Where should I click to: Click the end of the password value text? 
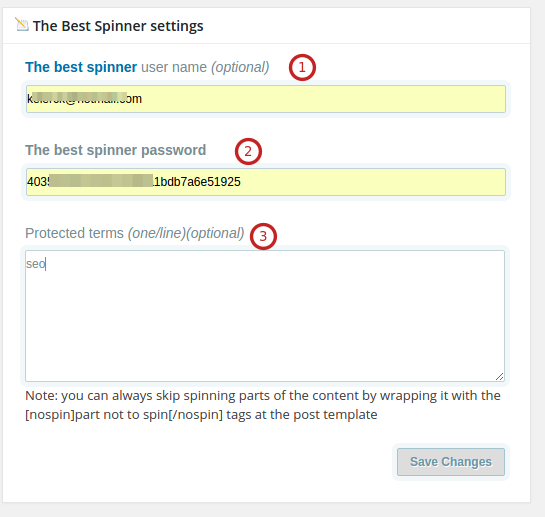click(x=240, y=182)
